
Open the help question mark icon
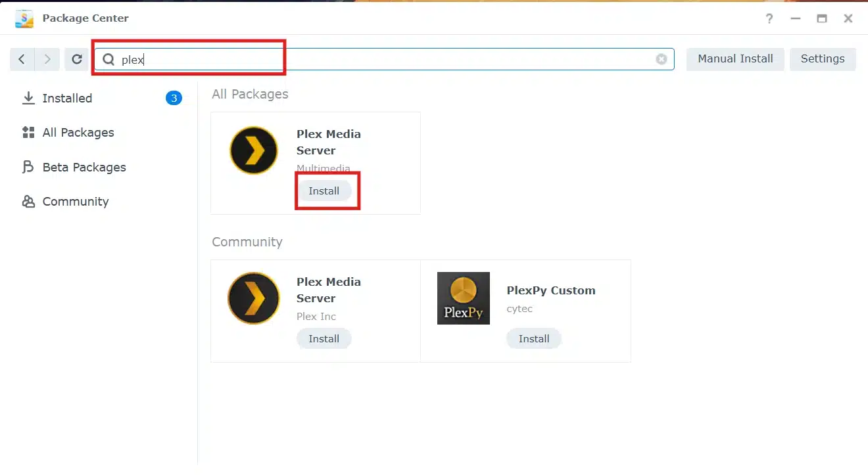coord(769,18)
